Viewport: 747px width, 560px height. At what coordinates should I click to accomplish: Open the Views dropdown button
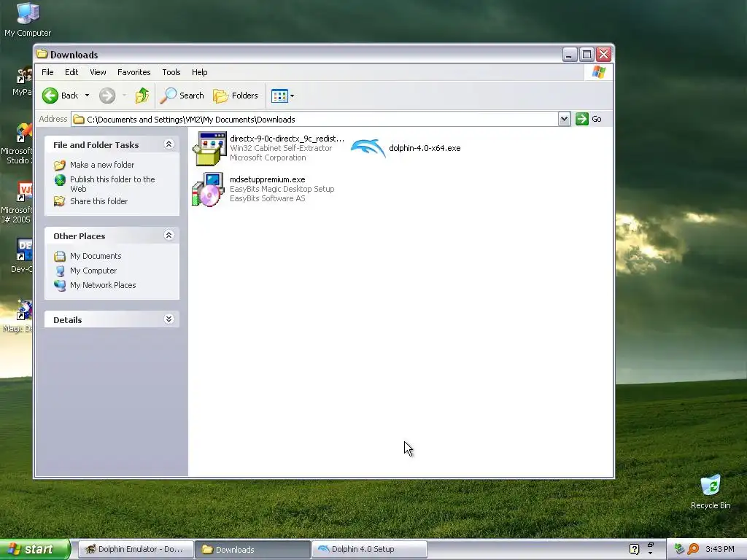pyautogui.click(x=282, y=96)
